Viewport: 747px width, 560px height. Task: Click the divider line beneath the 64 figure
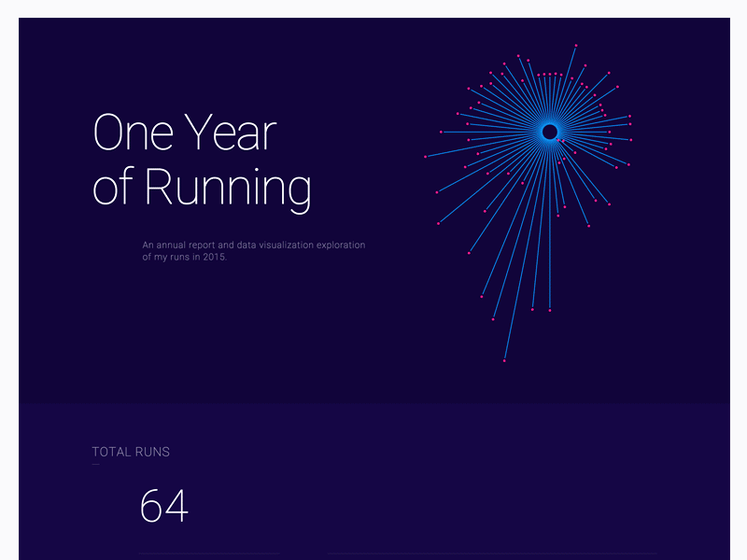coord(210,554)
